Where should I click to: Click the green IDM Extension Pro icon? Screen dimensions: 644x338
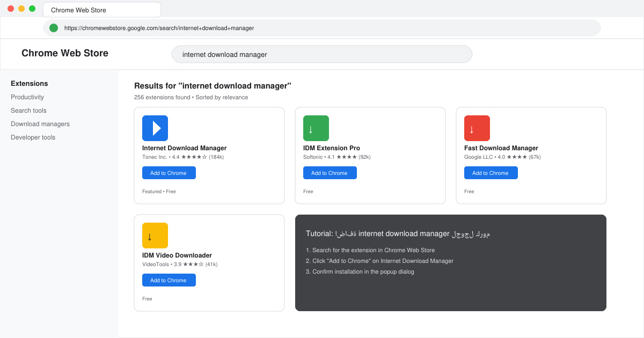[316, 128]
